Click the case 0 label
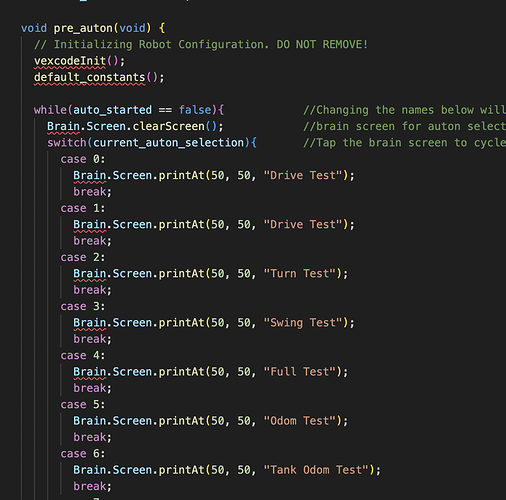This screenshot has width=506, height=500. point(83,159)
